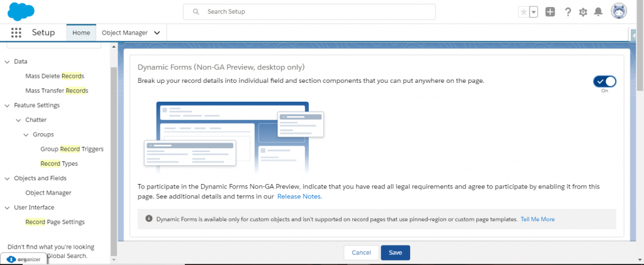
Task: Open the Object Manager tab dropdown chevron
Action: 157,33
